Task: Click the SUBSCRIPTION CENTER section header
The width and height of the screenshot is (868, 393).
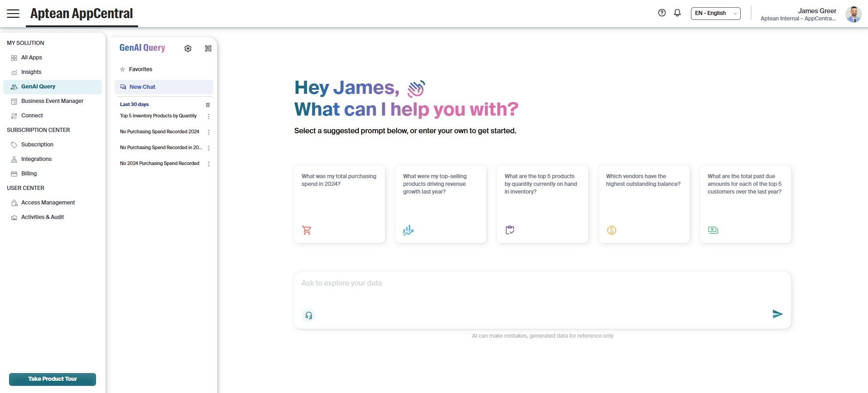Action: pos(38,130)
